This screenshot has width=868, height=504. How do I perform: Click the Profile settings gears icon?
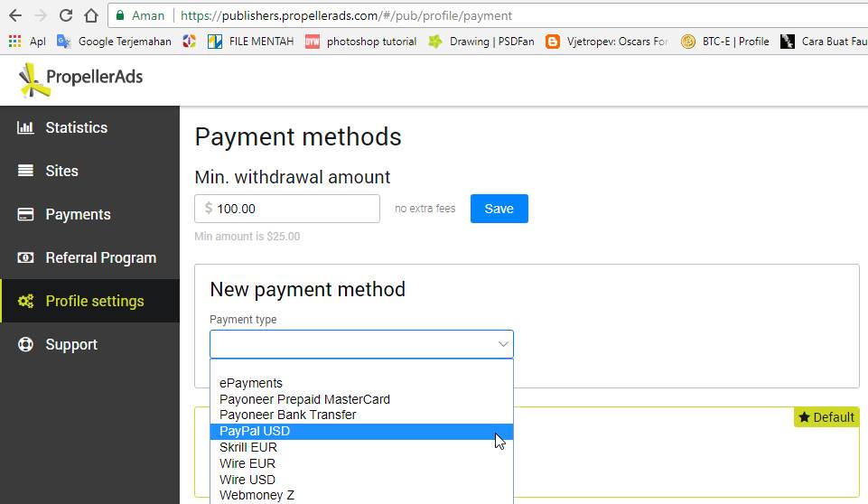pyautogui.click(x=25, y=301)
